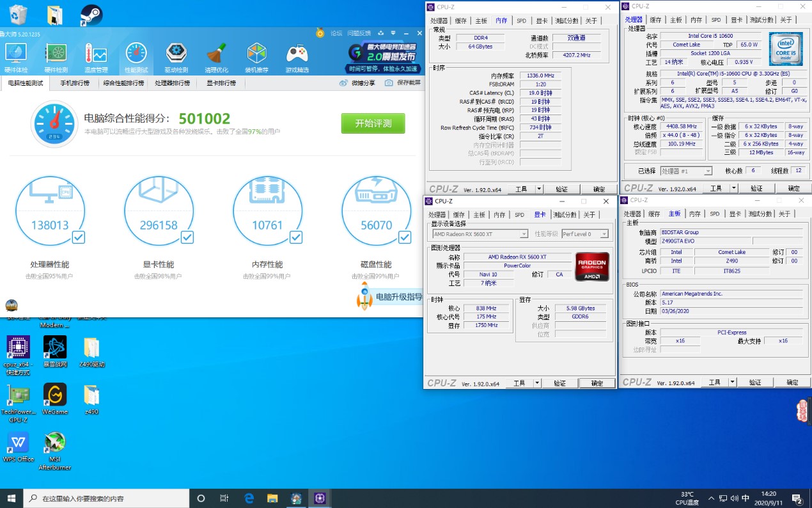
Task: Click the skin icon beside 问题反馈
Action: pyautogui.click(x=380, y=33)
